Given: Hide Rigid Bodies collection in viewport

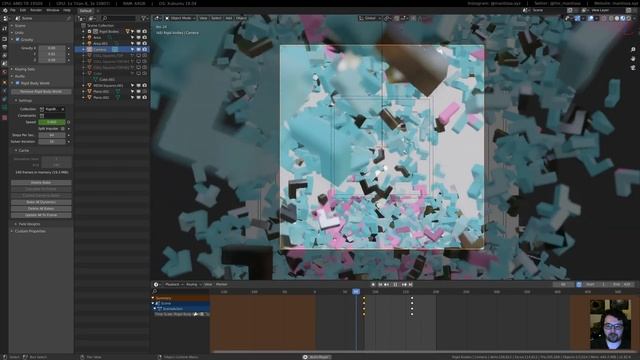Looking at the screenshot, I should coord(138,31).
